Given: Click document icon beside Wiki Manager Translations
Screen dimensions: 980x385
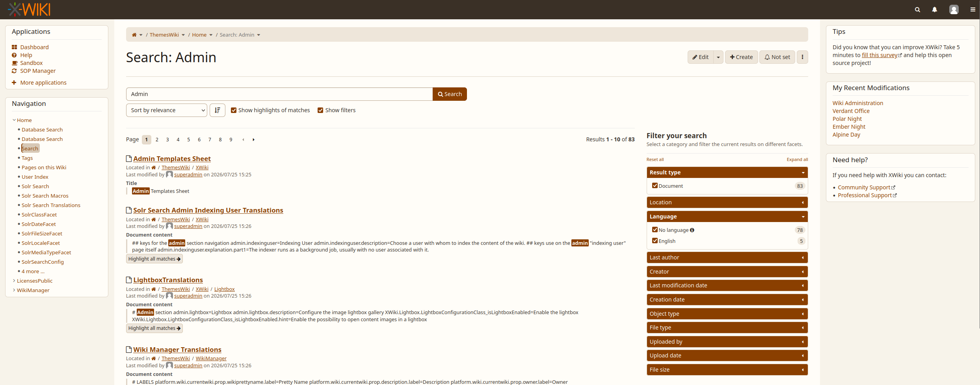Looking at the screenshot, I should pyautogui.click(x=129, y=350).
